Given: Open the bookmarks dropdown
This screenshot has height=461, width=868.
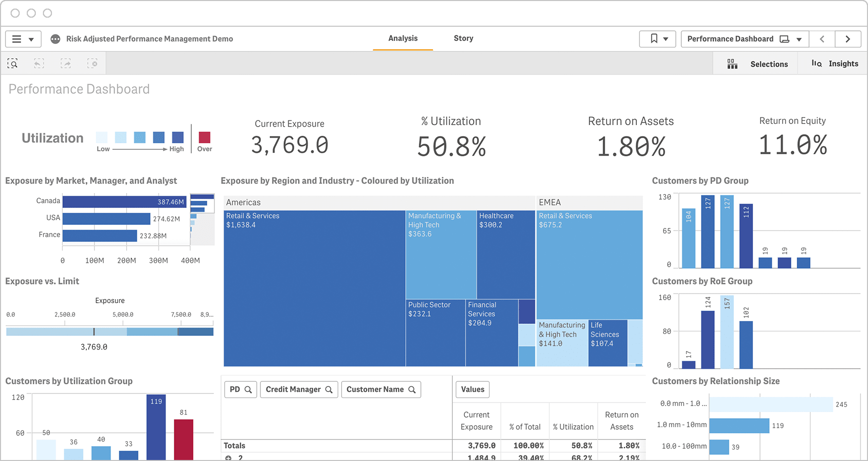Looking at the screenshot, I should [x=658, y=39].
